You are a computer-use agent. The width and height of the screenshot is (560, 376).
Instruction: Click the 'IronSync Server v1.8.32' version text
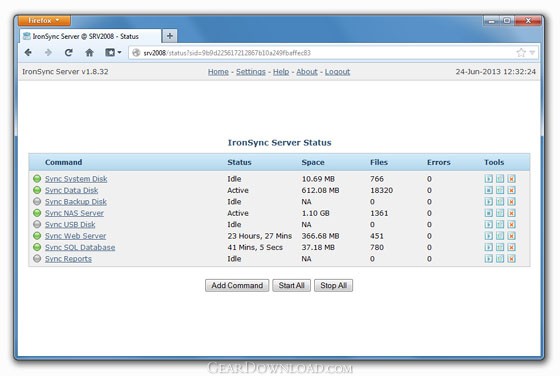pyautogui.click(x=65, y=72)
